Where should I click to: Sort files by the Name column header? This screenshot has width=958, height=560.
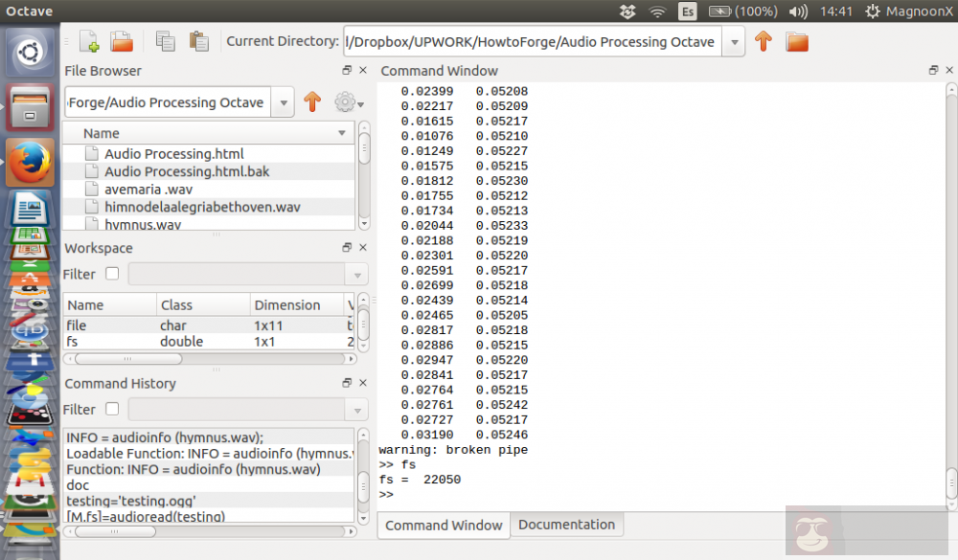tap(209, 133)
